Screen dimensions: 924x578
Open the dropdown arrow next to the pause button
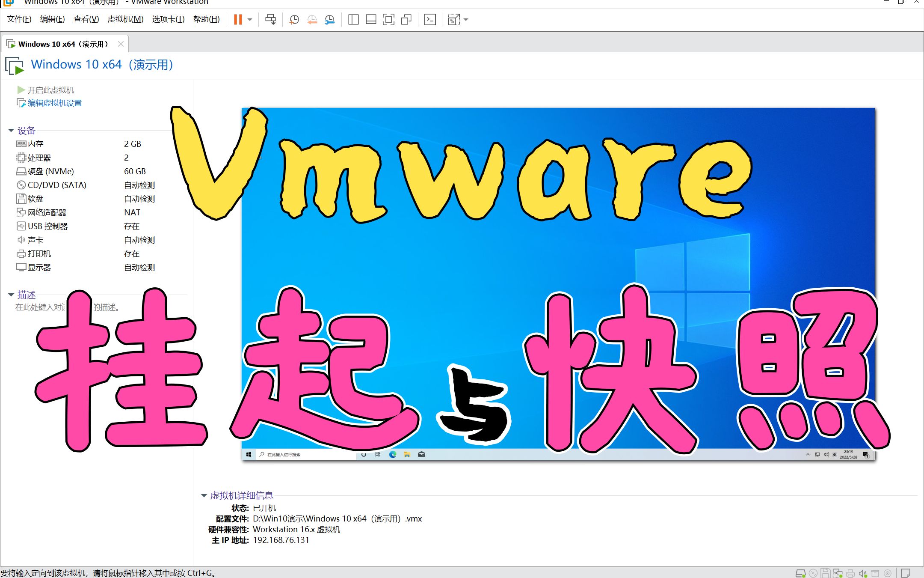[x=250, y=20]
